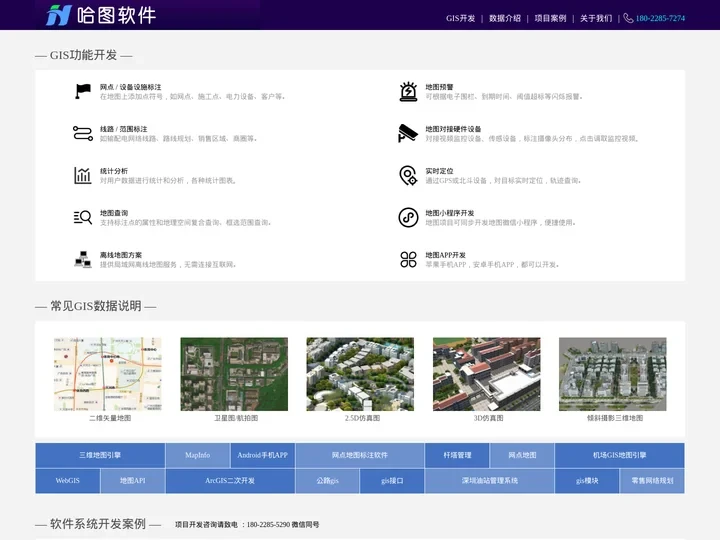Screen dimensions: 720x540
Task: Click the mini-program icon for 地图小程序开发
Action: tap(408, 217)
